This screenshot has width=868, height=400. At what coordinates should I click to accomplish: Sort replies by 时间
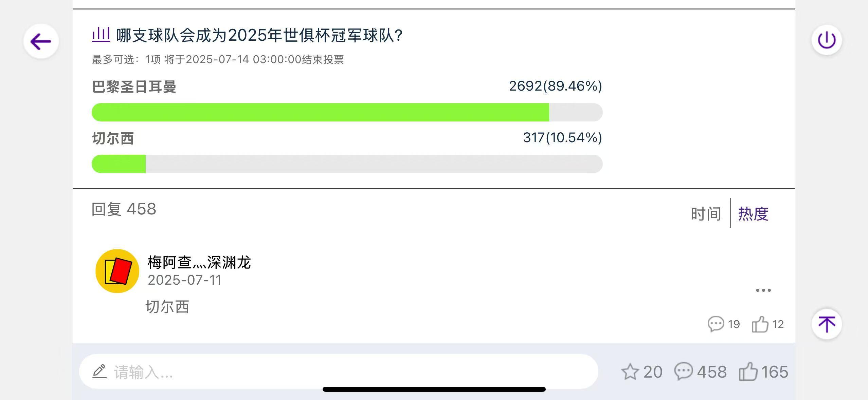[x=706, y=214]
